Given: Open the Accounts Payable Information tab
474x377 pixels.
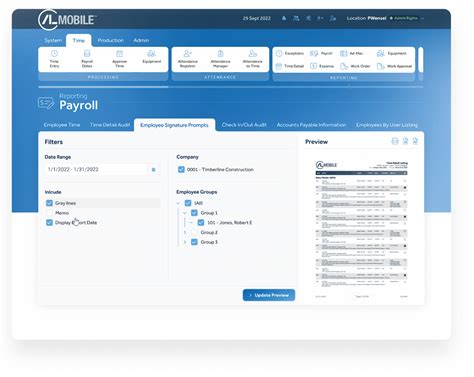Looking at the screenshot, I should point(311,125).
